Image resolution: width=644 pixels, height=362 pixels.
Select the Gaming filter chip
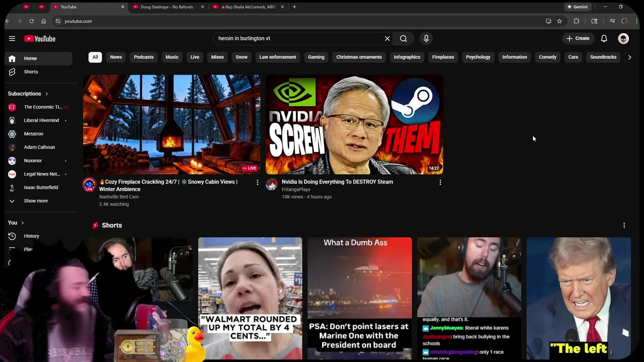coord(316,57)
